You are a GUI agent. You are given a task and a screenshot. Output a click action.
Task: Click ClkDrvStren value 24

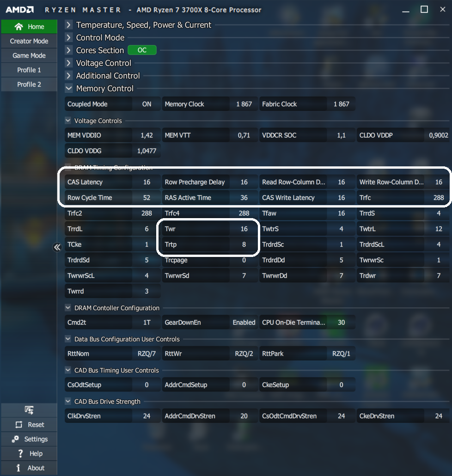(x=147, y=416)
